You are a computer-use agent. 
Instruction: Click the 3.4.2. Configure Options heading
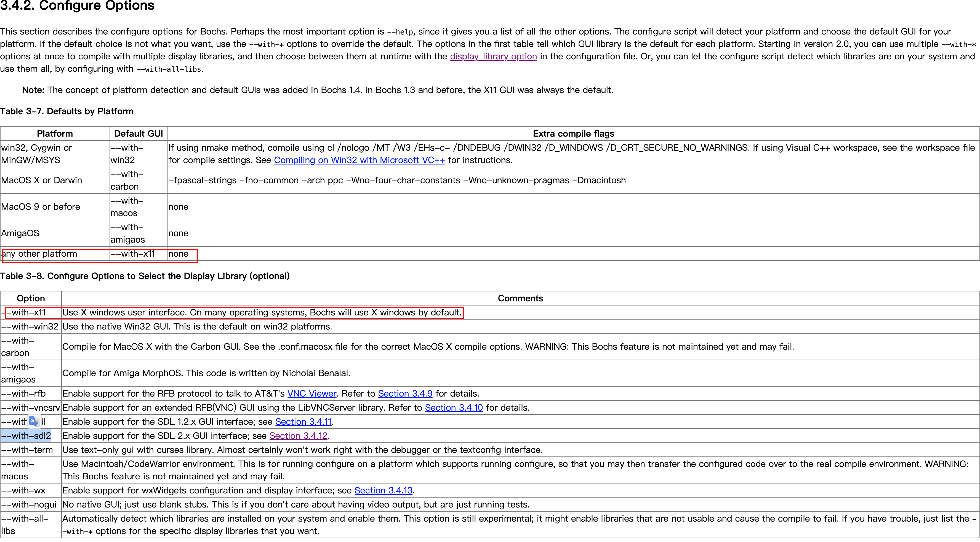pyautogui.click(x=77, y=6)
